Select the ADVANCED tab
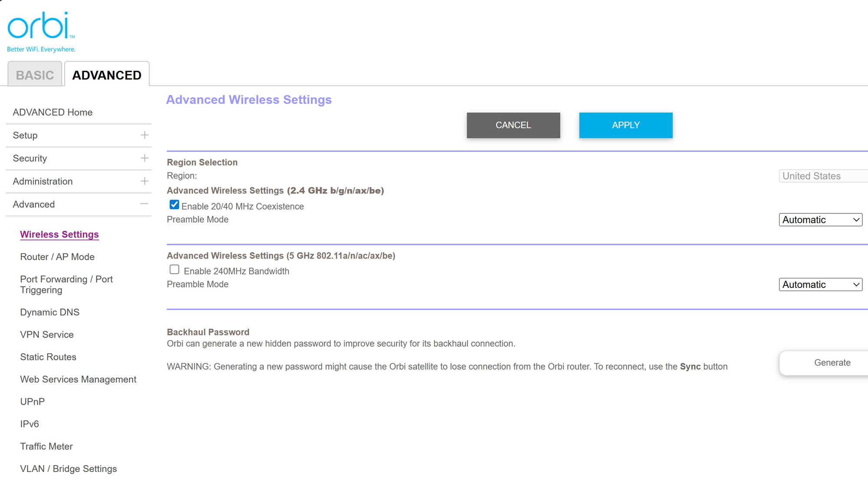This screenshot has height=488, width=868. click(107, 75)
